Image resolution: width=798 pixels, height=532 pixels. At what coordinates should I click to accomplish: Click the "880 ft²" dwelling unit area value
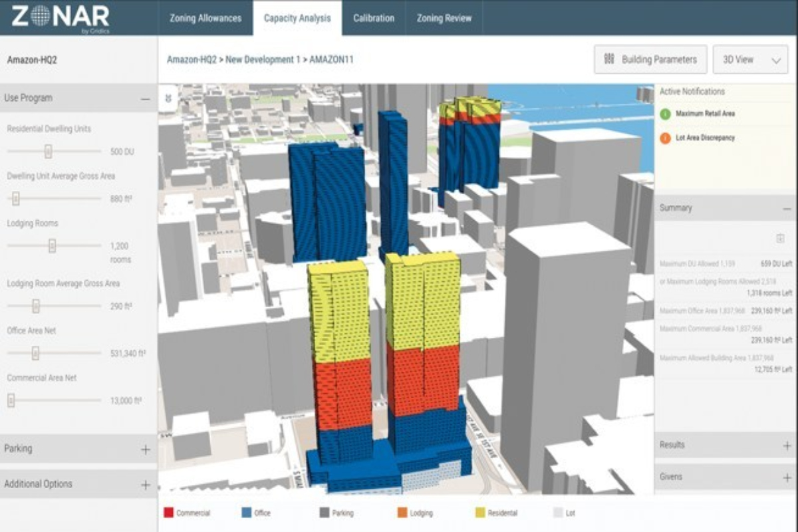121,198
